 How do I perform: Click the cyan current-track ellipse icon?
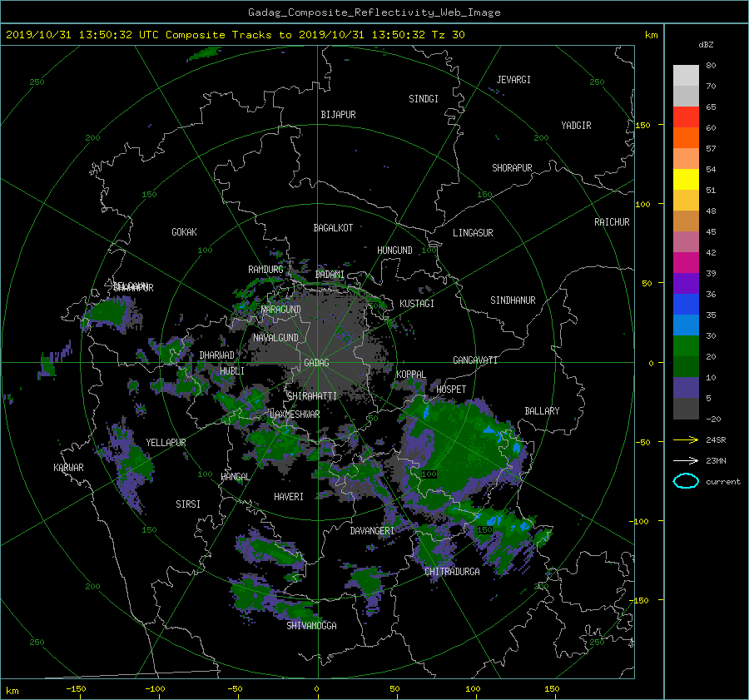point(686,481)
